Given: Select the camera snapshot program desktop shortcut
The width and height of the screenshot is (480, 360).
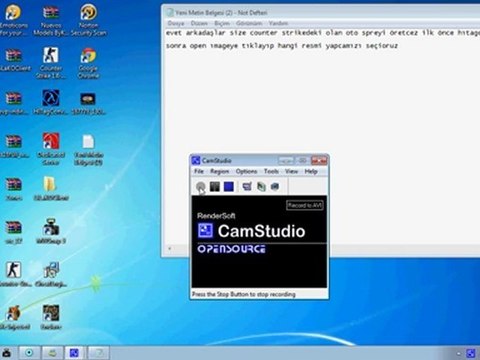Looking at the screenshot, I should click(51, 231).
